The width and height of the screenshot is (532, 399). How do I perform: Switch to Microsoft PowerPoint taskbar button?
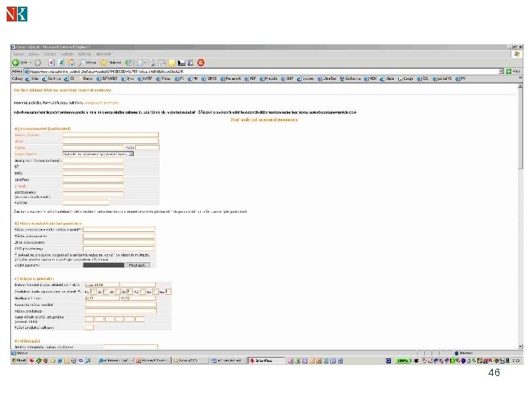(154, 361)
